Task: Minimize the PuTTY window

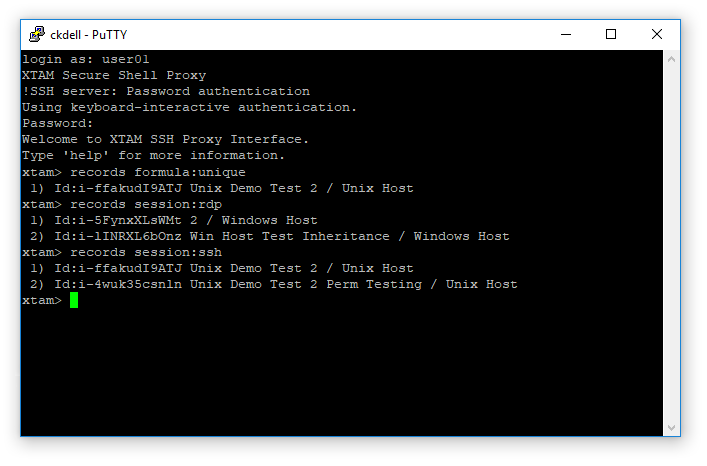Action: click(x=565, y=34)
